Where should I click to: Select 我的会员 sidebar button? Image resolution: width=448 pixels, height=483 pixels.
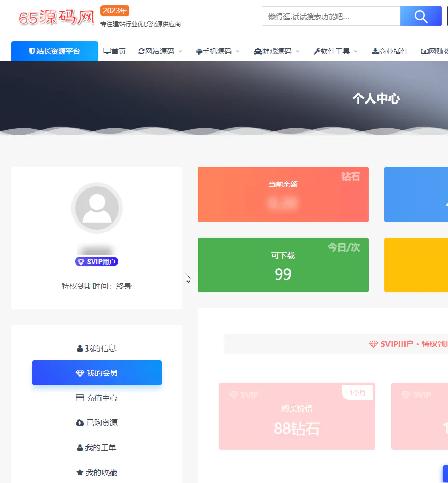click(x=97, y=373)
